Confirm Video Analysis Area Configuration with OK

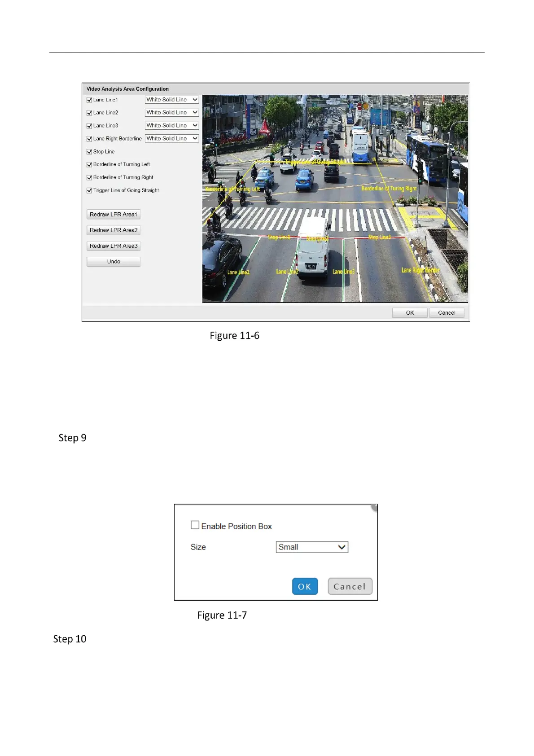410,313
